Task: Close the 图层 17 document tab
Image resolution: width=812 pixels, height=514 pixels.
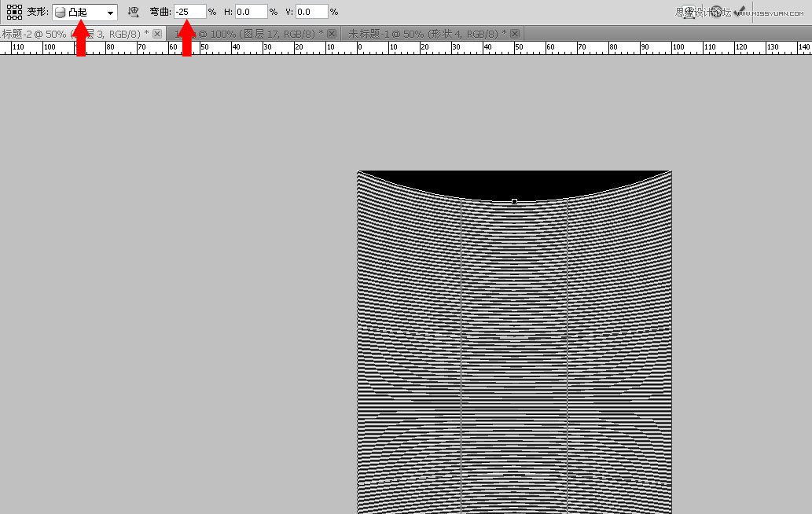Action: pos(332,34)
